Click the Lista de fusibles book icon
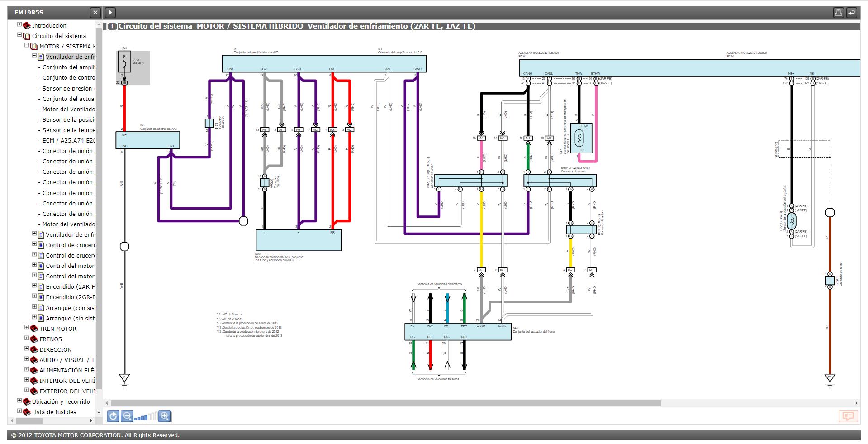Image resolution: width=868 pixels, height=444 pixels. [27, 412]
